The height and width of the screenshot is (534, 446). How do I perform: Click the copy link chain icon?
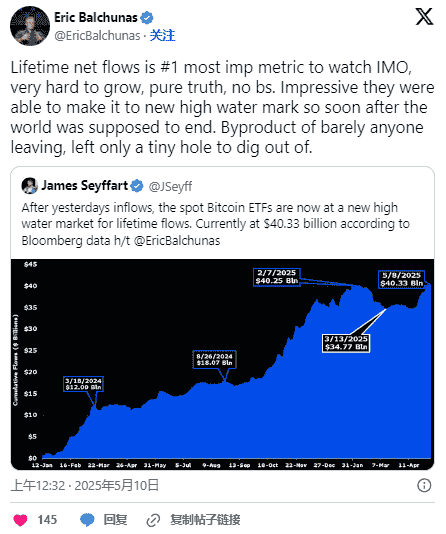[x=153, y=520]
